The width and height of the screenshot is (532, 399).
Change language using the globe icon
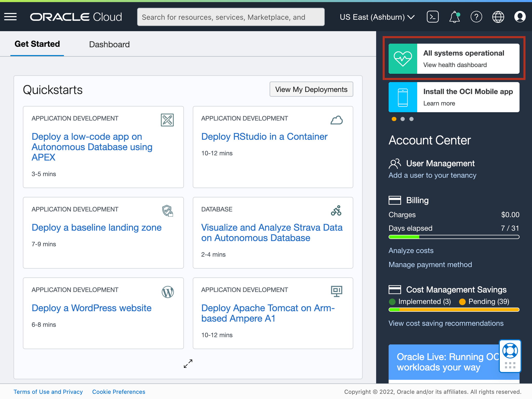coord(498,17)
